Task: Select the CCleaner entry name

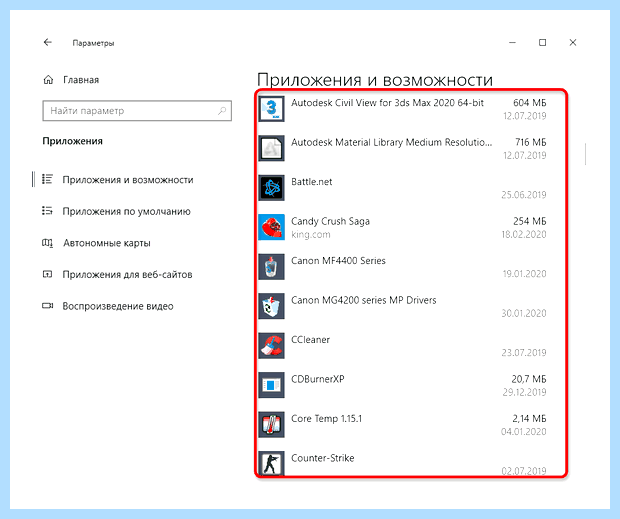Action: pos(310,340)
